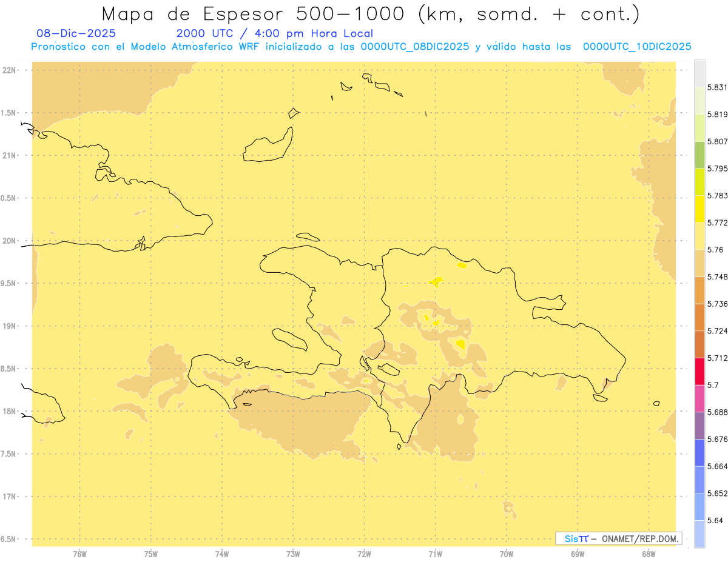Pick the red legend swatch between 5.712 and 5.7

tap(699, 371)
